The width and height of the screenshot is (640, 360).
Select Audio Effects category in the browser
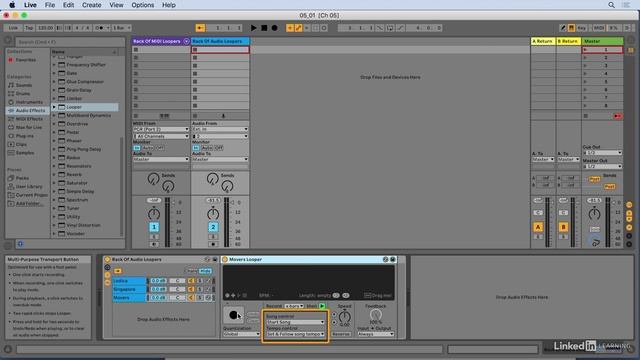(x=30, y=110)
